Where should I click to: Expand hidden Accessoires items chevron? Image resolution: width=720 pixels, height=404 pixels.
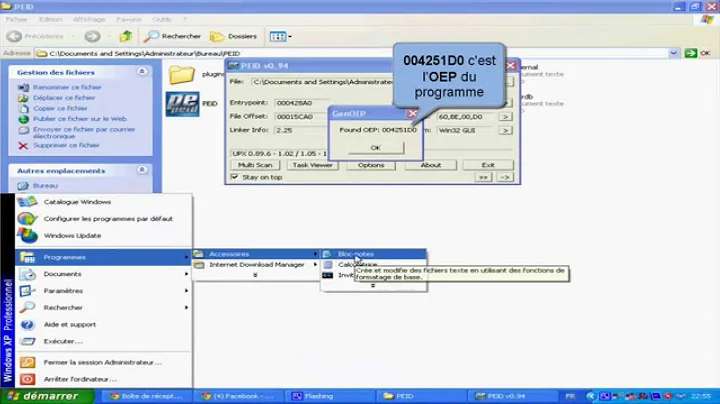pos(373,286)
